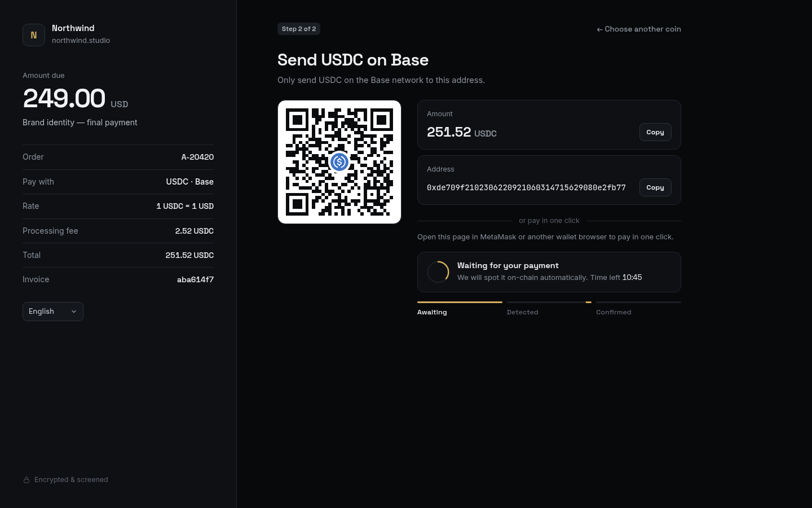Click the lock icon beside Encrypted & screened
The width and height of the screenshot is (812, 508).
tap(27, 480)
